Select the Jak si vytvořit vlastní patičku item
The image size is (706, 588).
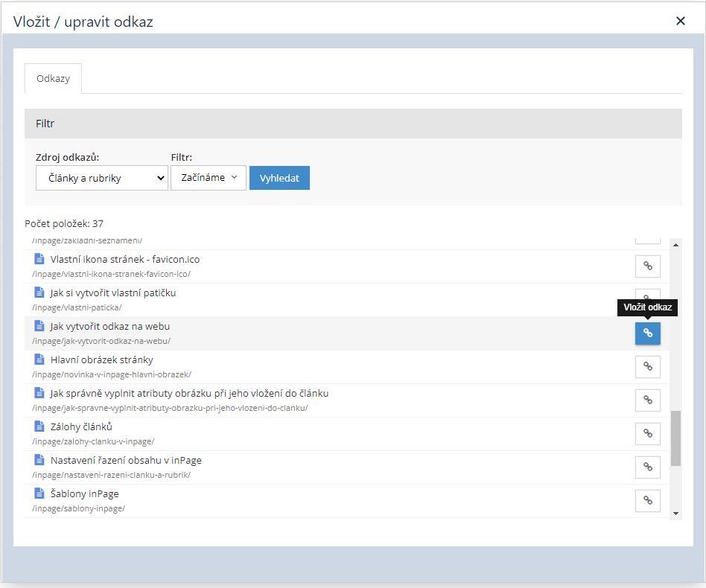pos(113,293)
